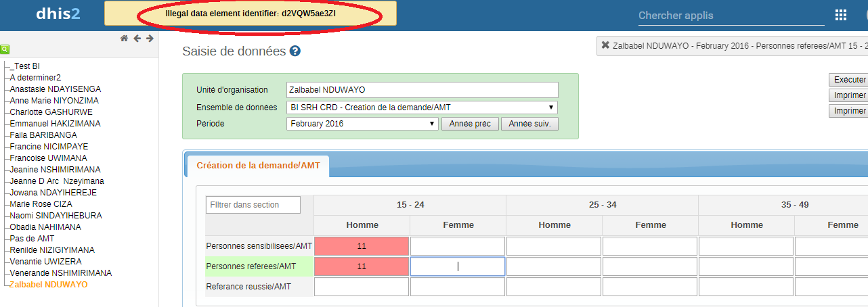
Task: Select Obadia NAHIMANA org unit
Action: coord(47,227)
